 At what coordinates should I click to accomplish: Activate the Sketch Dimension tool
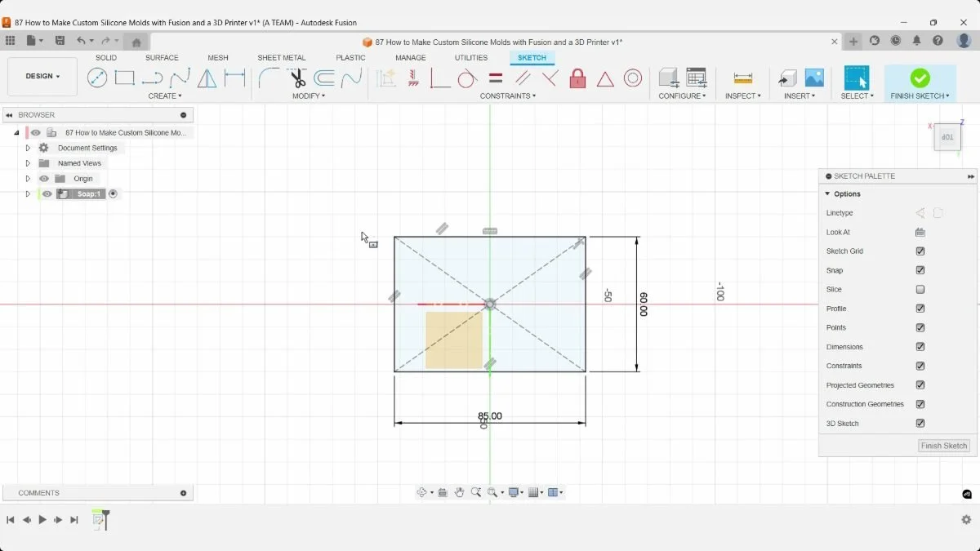click(235, 78)
